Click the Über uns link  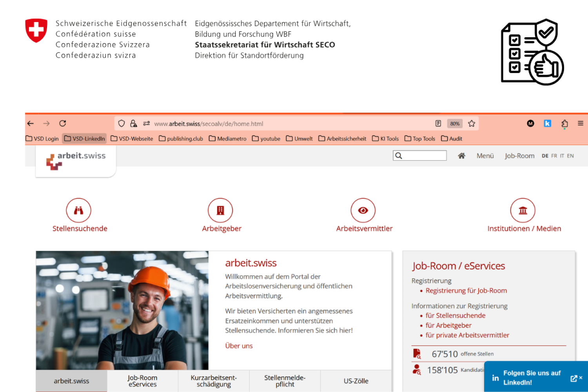(x=239, y=346)
